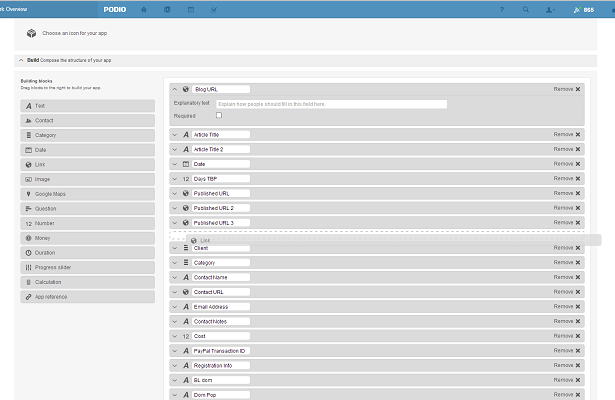Click the app icon chooser cube
The image size is (615, 400).
32,33
